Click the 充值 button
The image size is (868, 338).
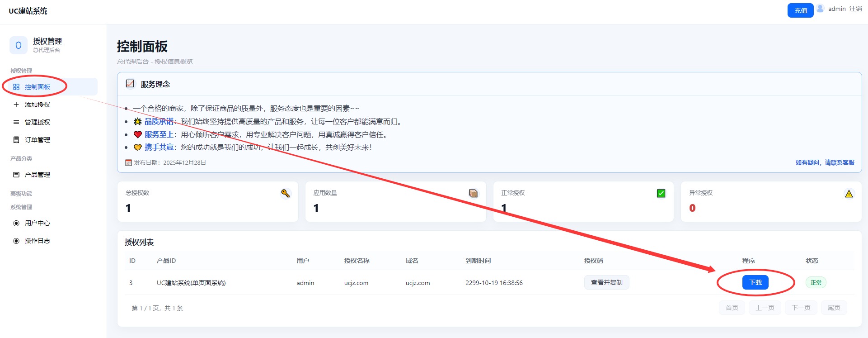[x=801, y=10]
